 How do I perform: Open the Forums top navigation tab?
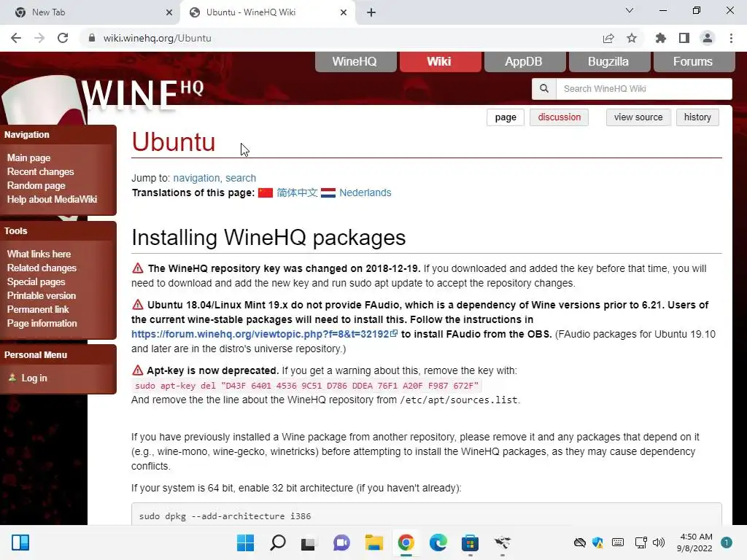pos(694,61)
